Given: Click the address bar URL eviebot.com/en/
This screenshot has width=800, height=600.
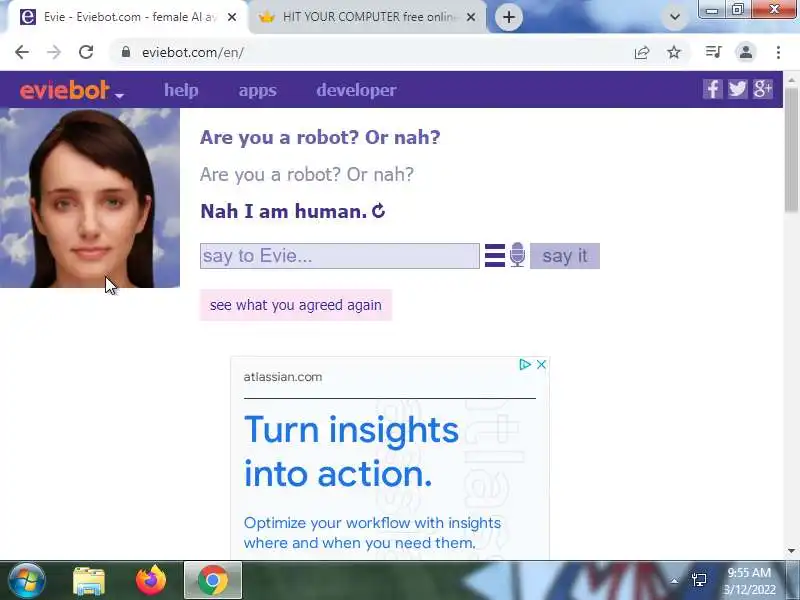Looking at the screenshot, I should coord(193,53).
